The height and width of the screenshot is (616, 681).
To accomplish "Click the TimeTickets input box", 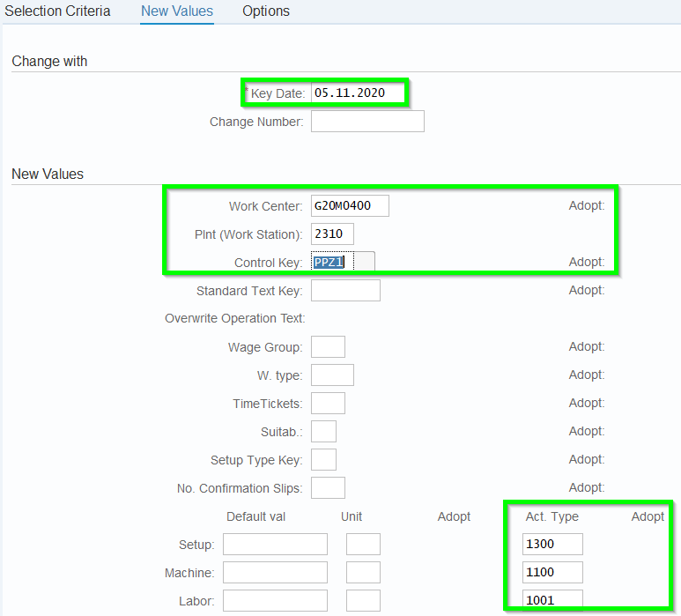I will [328, 403].
